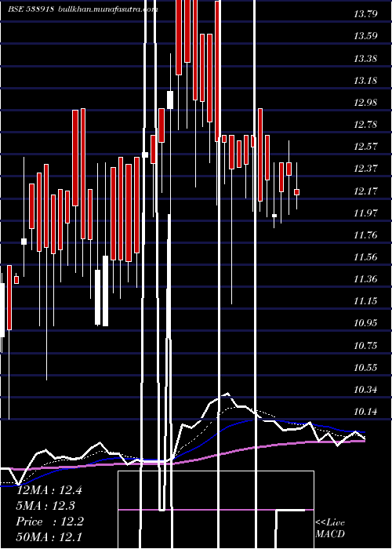
Task: Click the 12.78 price axis label
Action: 365,125
